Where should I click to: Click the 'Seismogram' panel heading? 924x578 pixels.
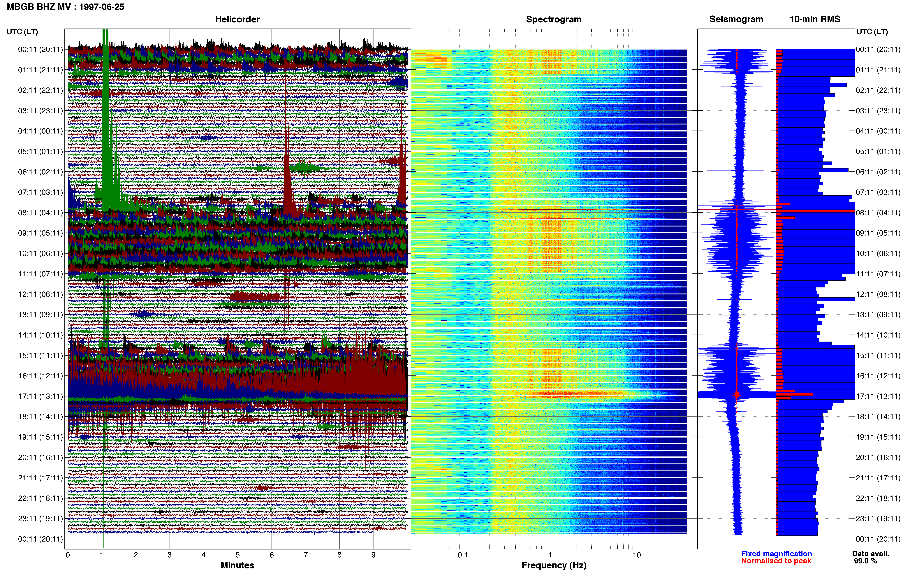point(736,19)
